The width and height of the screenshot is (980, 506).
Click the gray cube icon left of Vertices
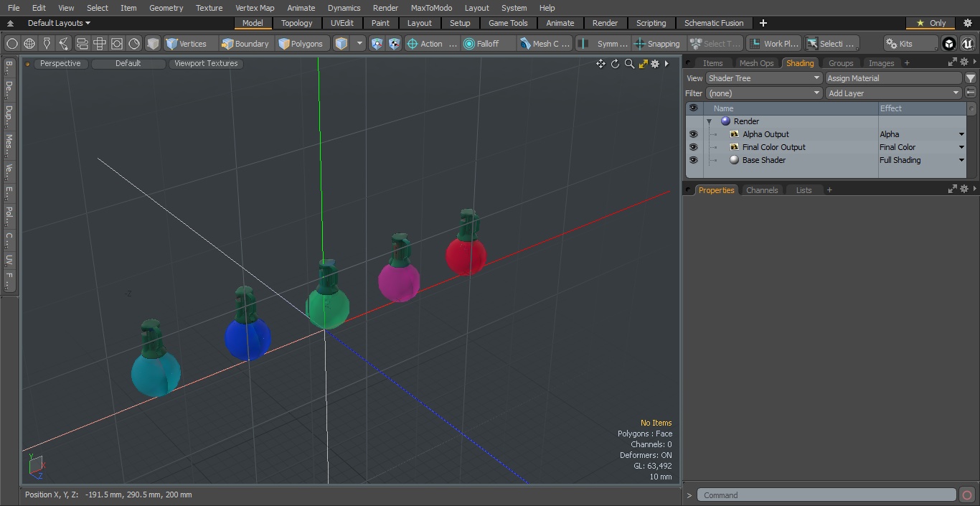(153, 44)
